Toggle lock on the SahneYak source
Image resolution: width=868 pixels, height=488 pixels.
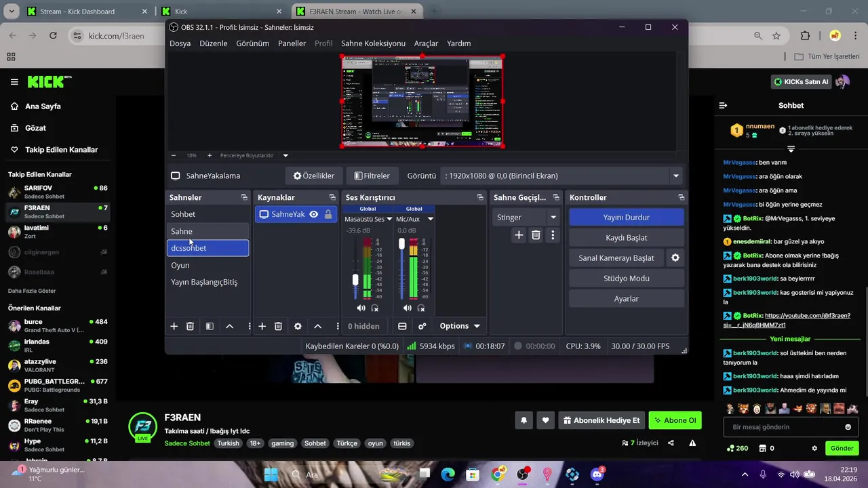[x=328, y=214]
